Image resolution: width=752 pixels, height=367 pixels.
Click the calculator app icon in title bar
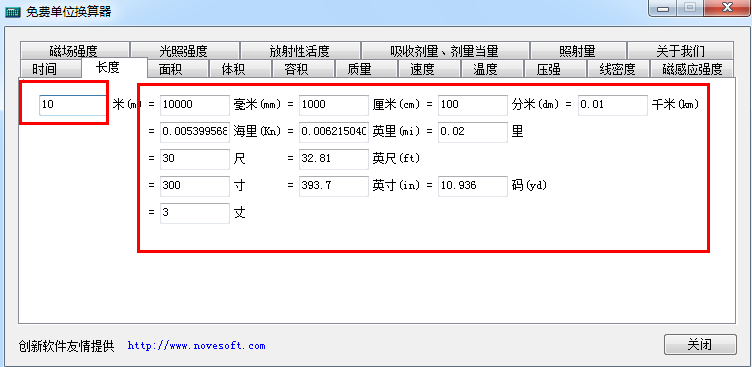[x=12, y=12]
